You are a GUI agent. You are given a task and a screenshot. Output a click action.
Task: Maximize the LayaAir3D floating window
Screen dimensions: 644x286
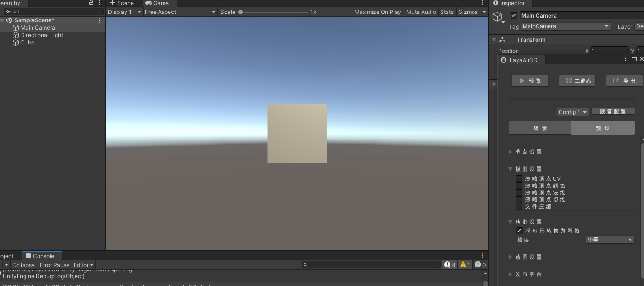pos(634,59)
